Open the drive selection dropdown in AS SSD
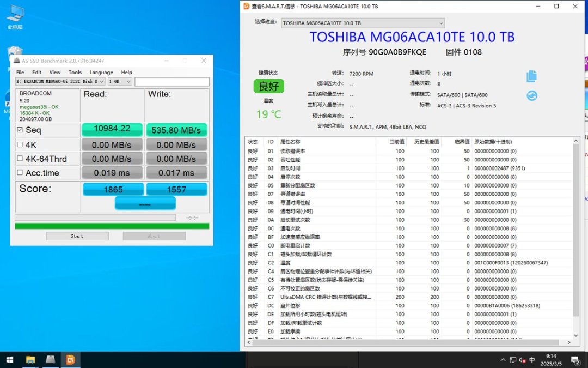The width and height of the screenshot is (588, 368). 60,81
